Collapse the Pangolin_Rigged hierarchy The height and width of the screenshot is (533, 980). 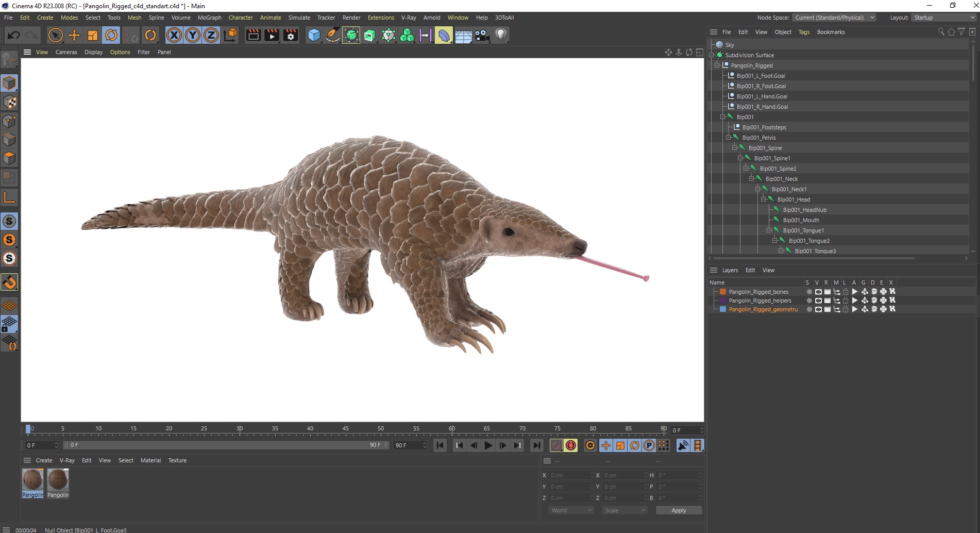(x=717, y=65)
